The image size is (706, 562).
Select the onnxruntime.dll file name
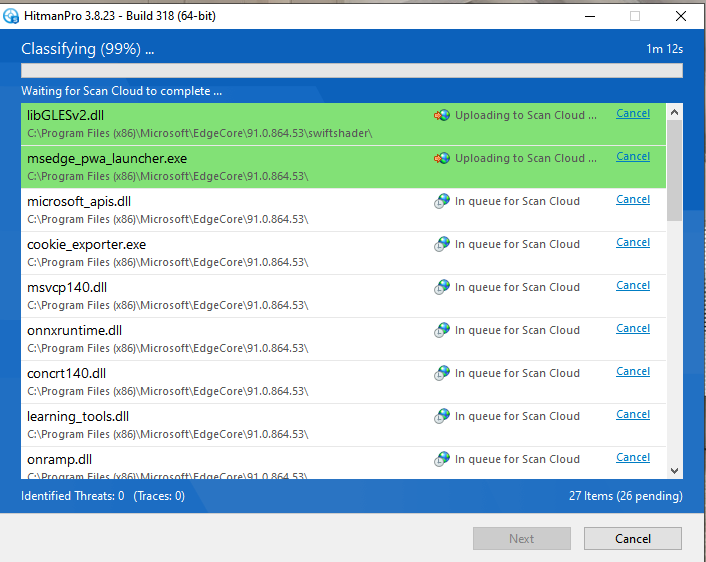tap(74, 331)
